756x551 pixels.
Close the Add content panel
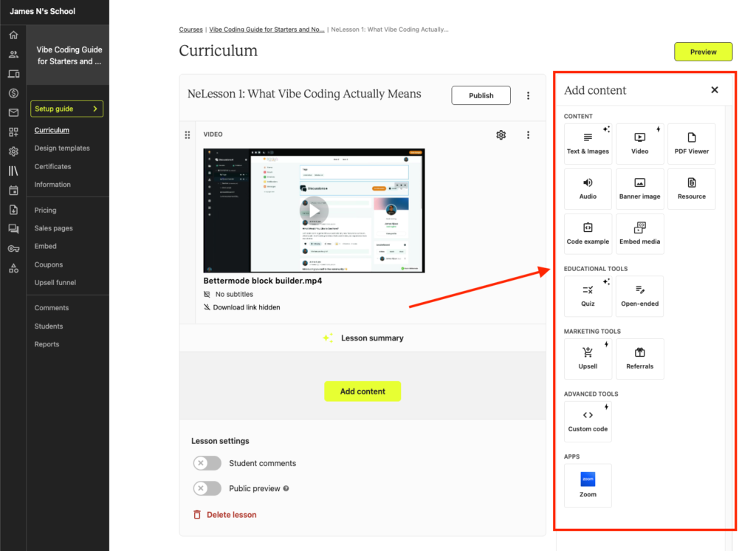pyautogui.click(x=714, y=89)
